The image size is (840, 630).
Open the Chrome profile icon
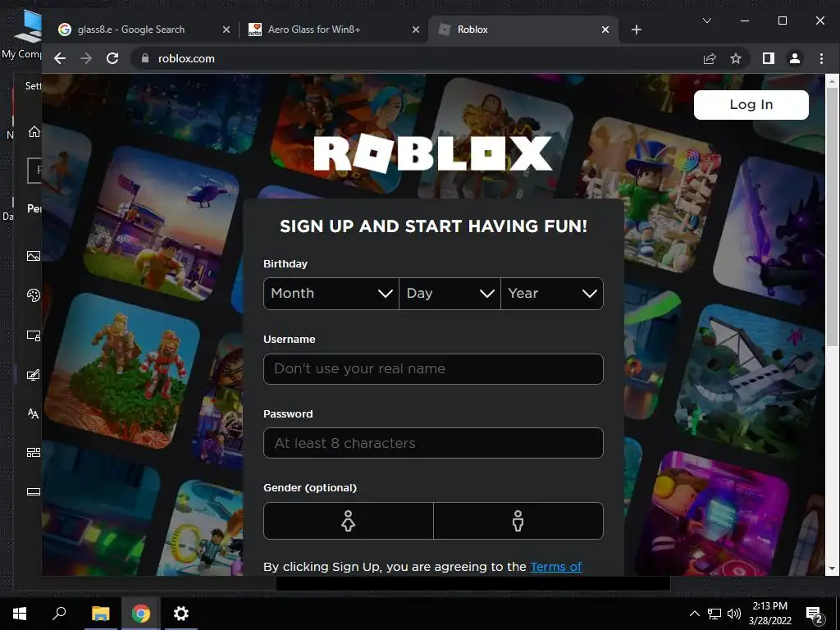click(x=794, y=58)
